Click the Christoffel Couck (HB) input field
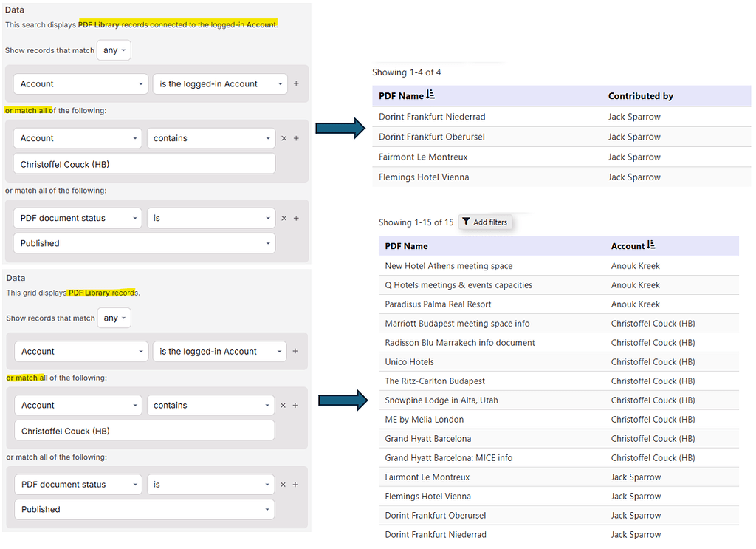The image size is (756, 549). [144, 164]
